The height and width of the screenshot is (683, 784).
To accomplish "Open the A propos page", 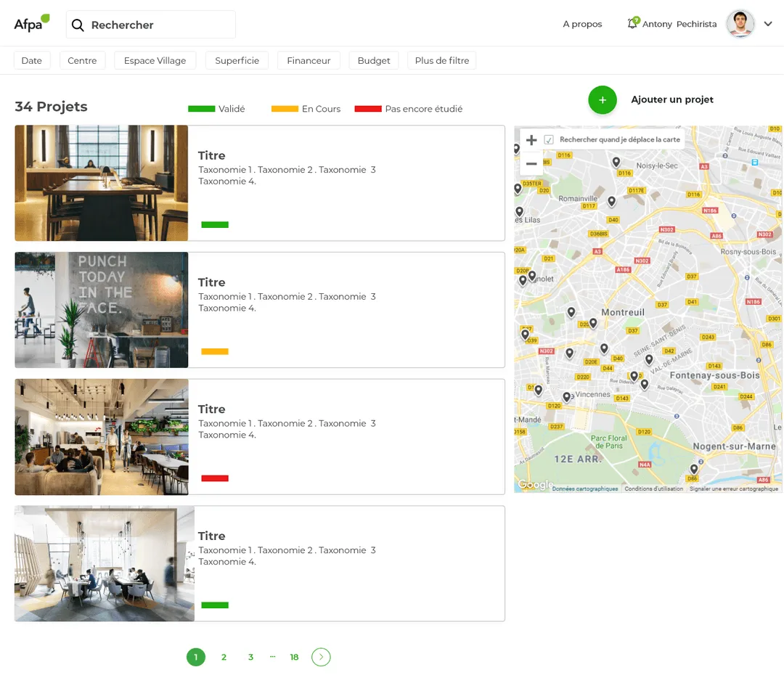I will point(582,24).
